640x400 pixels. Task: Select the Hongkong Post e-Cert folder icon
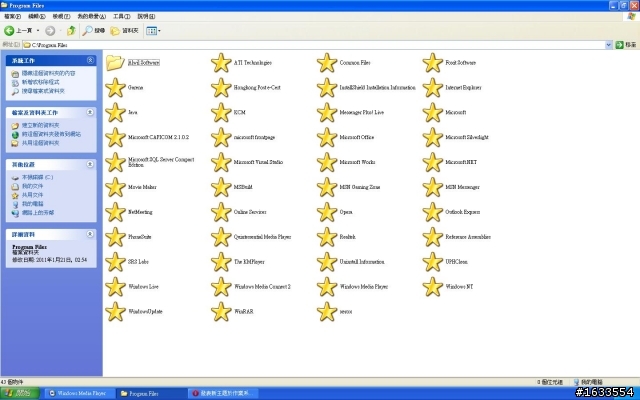[221, 88]
